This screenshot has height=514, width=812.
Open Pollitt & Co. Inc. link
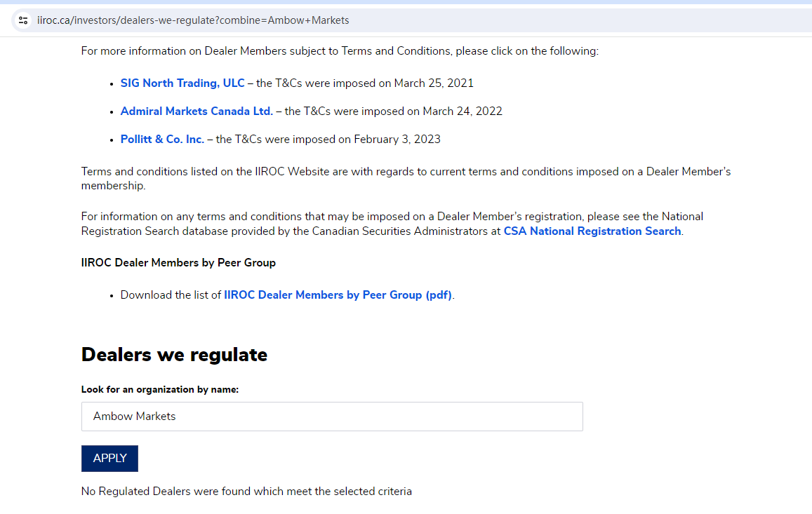162,140
